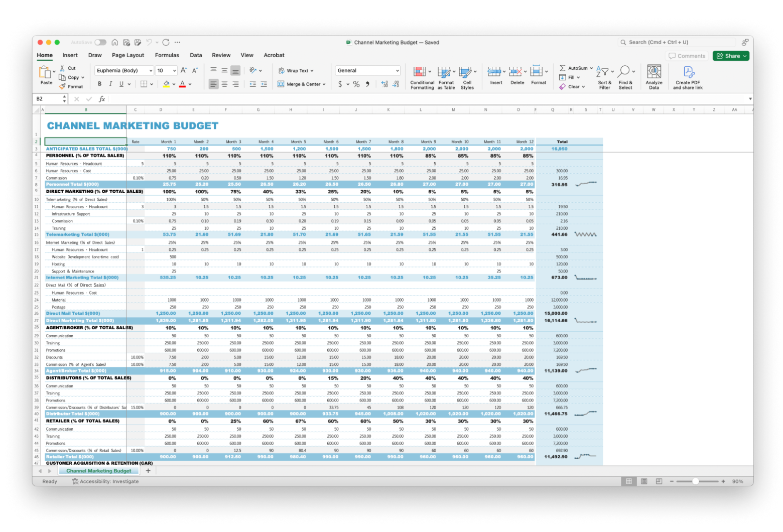Open the Draw ribbon tab
This screenshot has height=532, width=783.
95,55
